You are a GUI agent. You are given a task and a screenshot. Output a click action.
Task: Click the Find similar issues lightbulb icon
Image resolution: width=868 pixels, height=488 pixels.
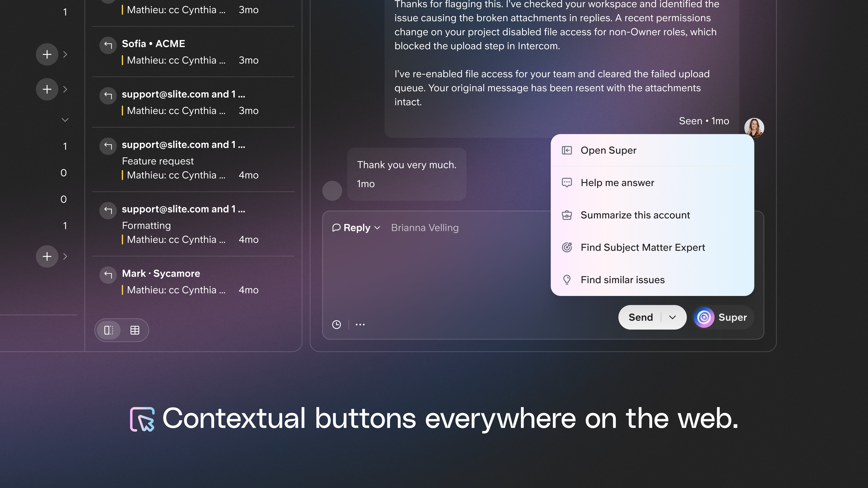tap(567, 280)
